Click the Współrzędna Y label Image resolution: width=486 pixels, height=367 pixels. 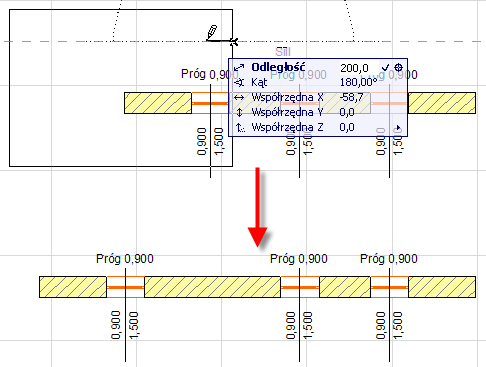[287, 112]
